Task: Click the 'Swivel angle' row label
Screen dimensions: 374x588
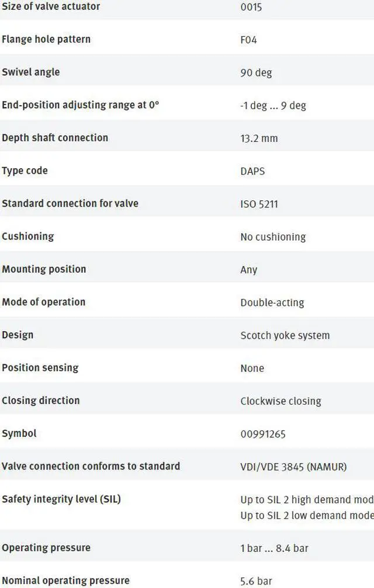Action: point(31,72)
